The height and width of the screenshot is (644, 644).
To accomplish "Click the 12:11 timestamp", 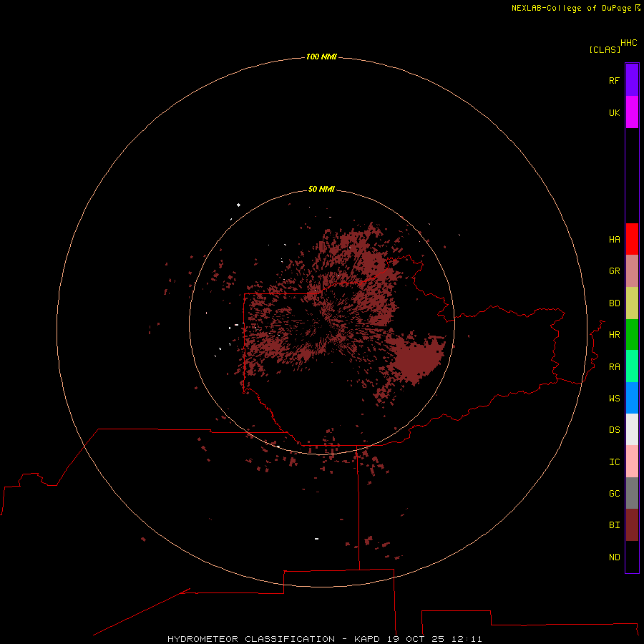I will (x=466, y=639).
